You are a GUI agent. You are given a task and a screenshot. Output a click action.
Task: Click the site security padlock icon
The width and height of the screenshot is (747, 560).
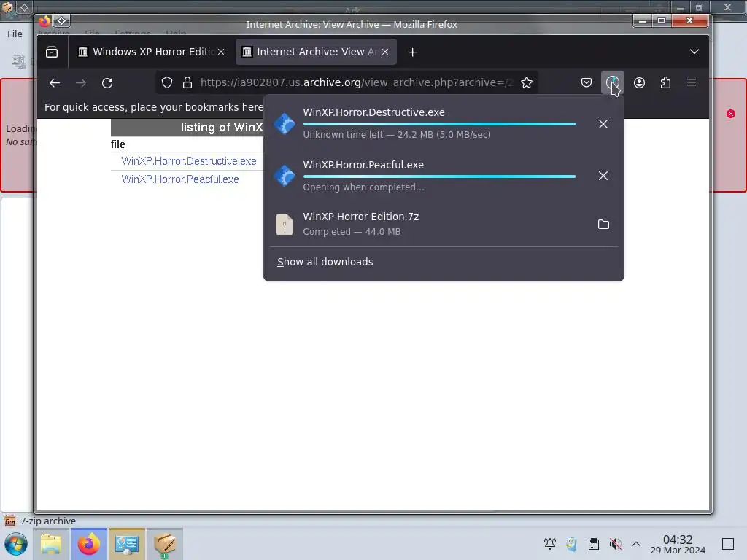coord(187,83)
